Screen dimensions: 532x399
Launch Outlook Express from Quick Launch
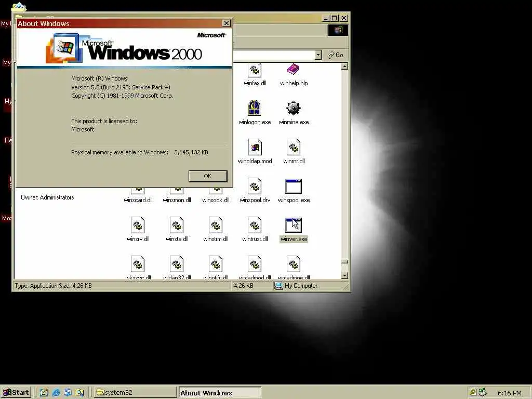68,392
